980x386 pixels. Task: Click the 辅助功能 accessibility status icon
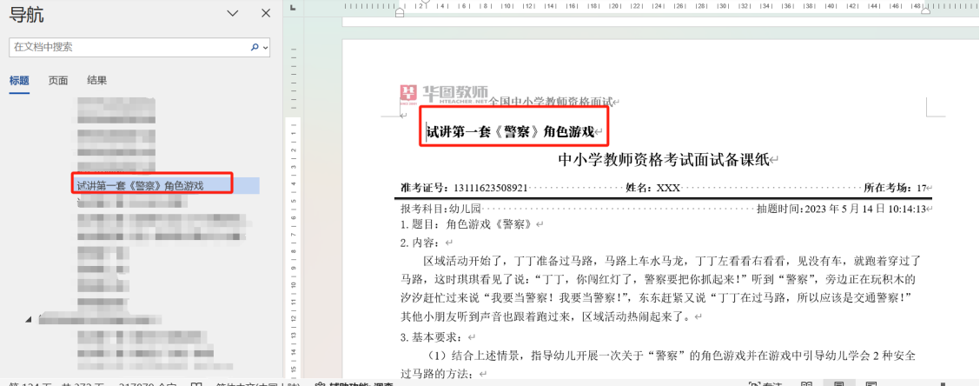pyautogui.click(x=320, y=383)
